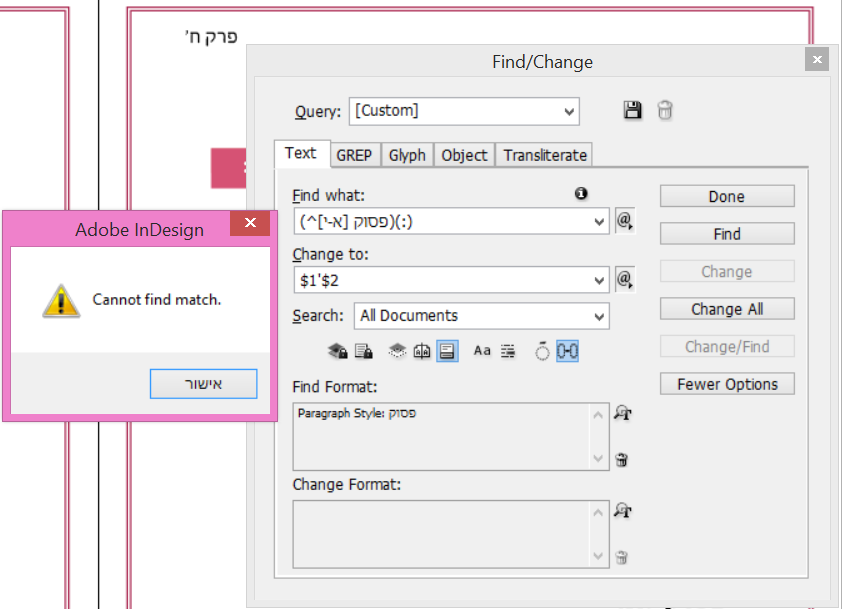Click Specify attributes to change icon
842x609 pixels.
pyautogui.click(x=622, y=511)
